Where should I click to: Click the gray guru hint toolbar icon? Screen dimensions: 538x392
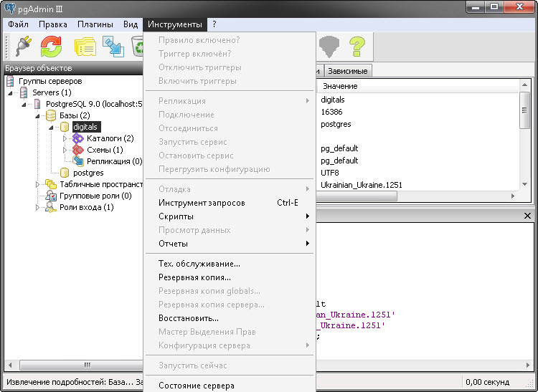click(x=329, y=47)
